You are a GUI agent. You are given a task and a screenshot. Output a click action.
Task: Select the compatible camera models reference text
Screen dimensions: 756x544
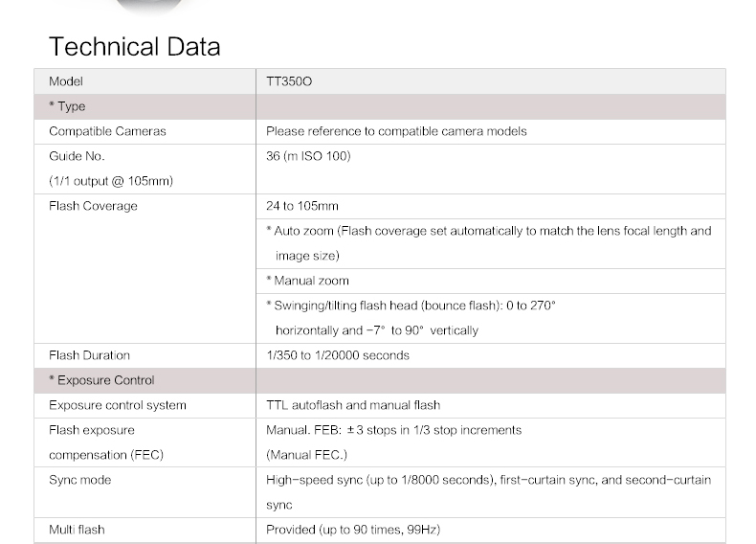[396, 131]
